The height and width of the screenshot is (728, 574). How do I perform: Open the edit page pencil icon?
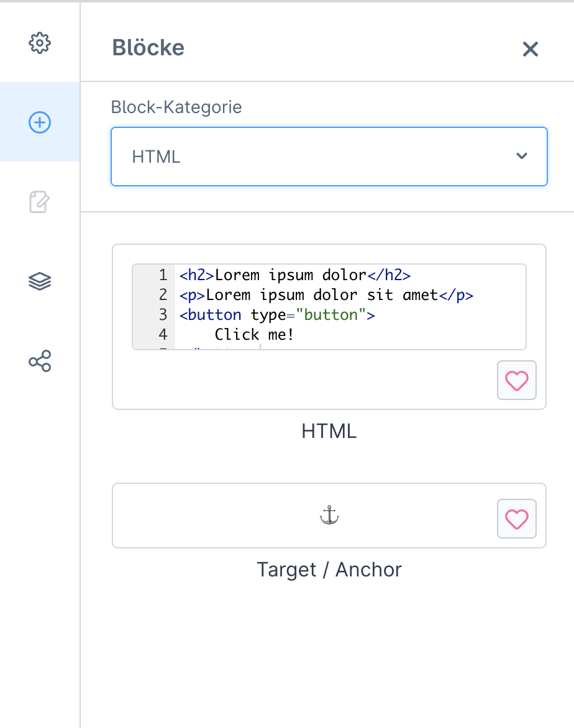40,201
